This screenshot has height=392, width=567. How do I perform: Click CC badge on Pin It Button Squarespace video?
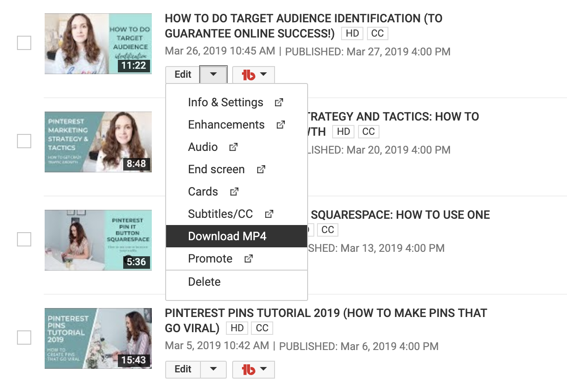[x=328, y=230]
